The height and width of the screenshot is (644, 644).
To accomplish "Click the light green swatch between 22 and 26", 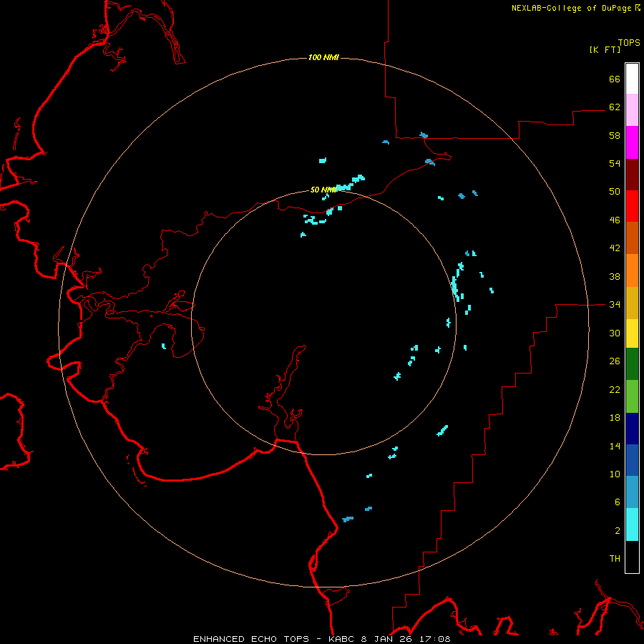I will click(632, 396).
